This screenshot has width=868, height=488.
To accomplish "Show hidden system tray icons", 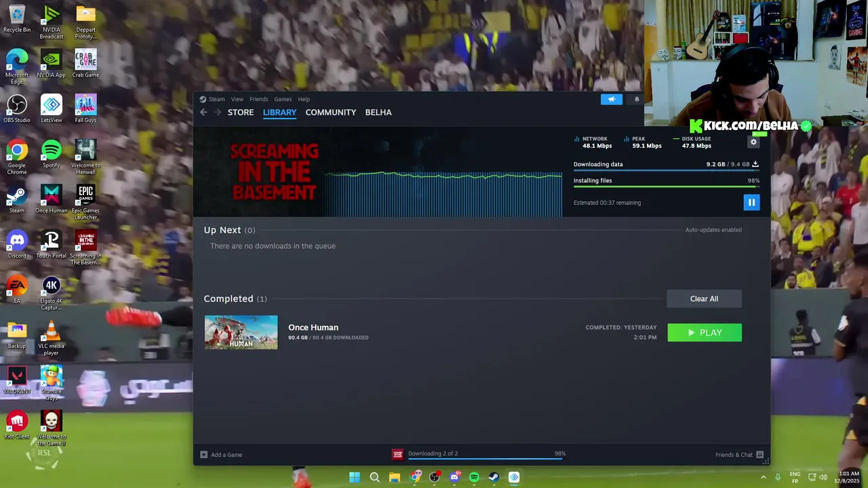I will coord(763,477).
